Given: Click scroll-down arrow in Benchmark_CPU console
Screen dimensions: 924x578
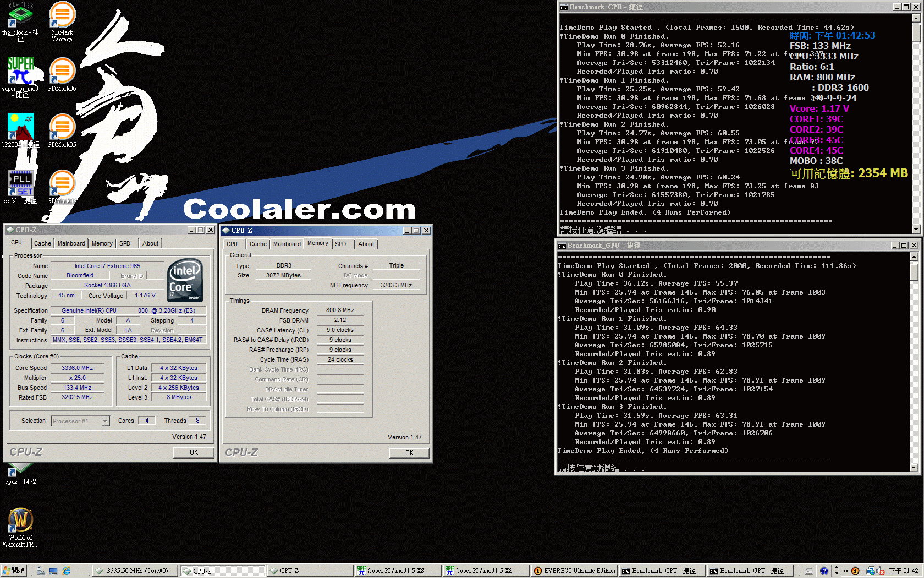Looking at the screenshot, I should (x=916, y=230).
